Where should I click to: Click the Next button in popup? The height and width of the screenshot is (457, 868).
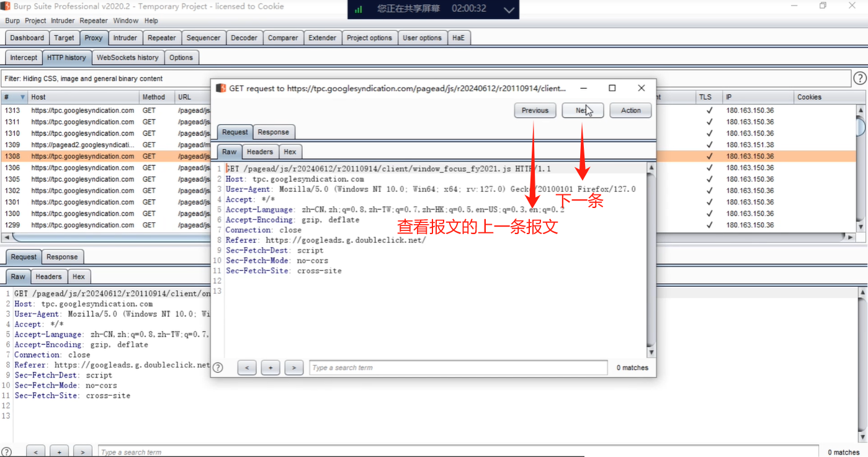[583, 111]
